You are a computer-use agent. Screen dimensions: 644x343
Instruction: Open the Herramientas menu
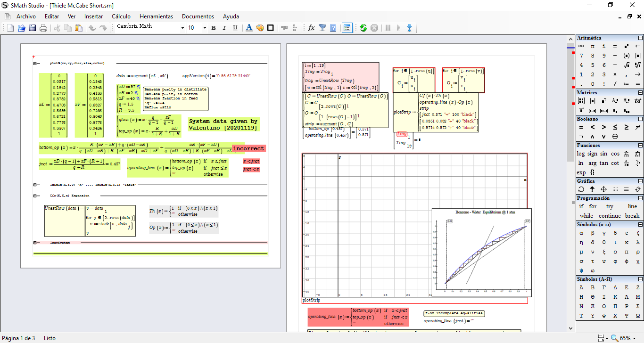pos(156,16)
